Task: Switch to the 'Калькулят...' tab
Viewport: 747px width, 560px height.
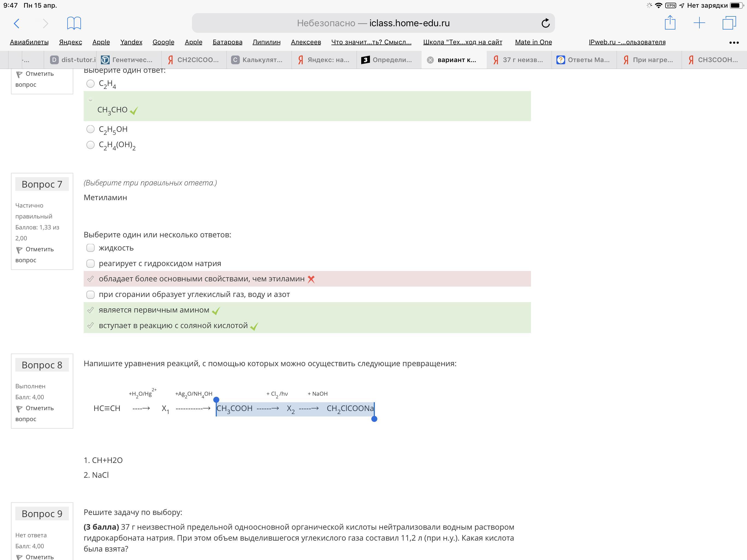Action: click(x=258, y=60)
